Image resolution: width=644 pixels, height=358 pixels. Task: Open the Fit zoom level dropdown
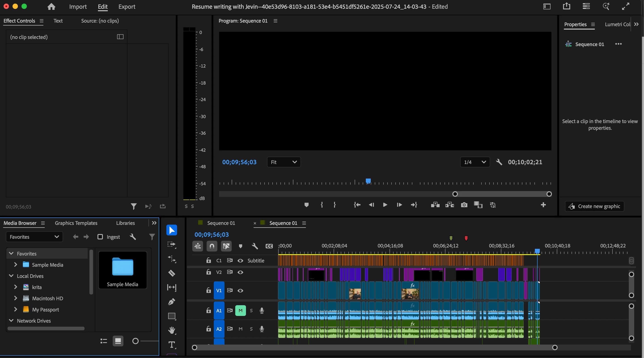(284, 162)
